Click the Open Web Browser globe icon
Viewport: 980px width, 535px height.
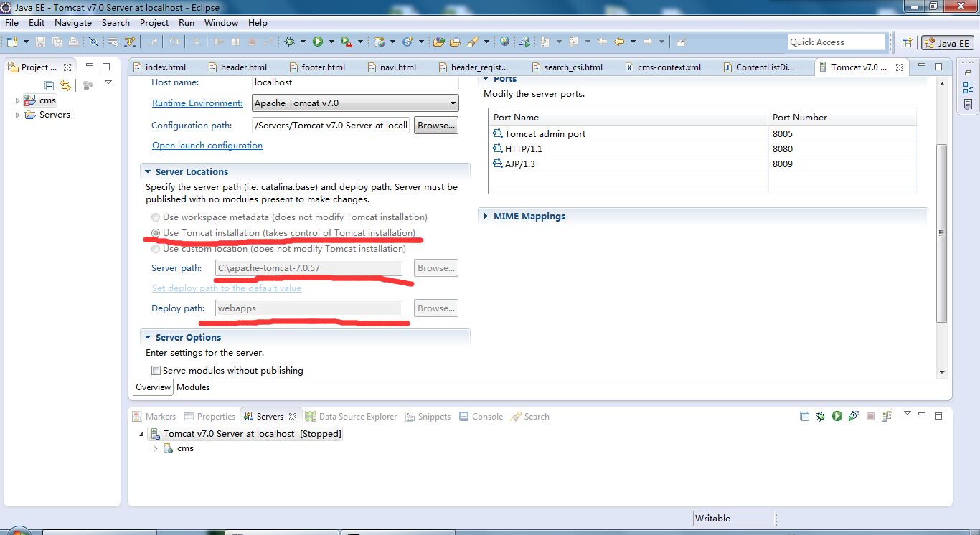pos(504,42)
